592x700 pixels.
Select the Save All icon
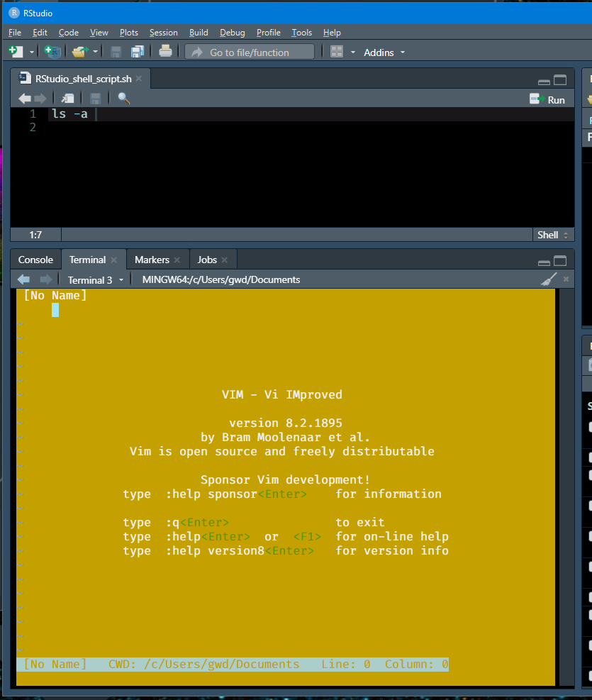138,51
